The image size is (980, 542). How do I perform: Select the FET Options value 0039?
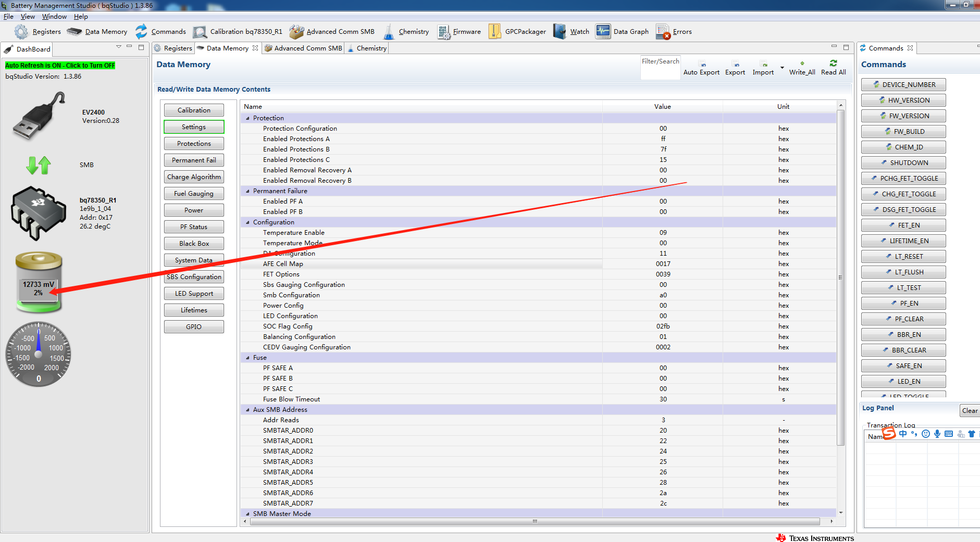663,274
